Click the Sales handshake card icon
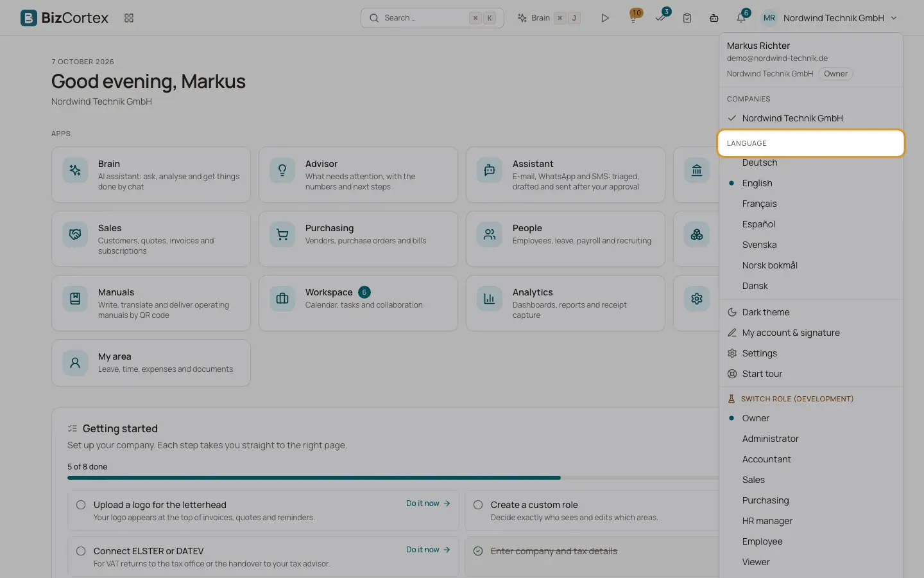Image resolution: width=924 pixels, height=578 pixels. point(75,234)
